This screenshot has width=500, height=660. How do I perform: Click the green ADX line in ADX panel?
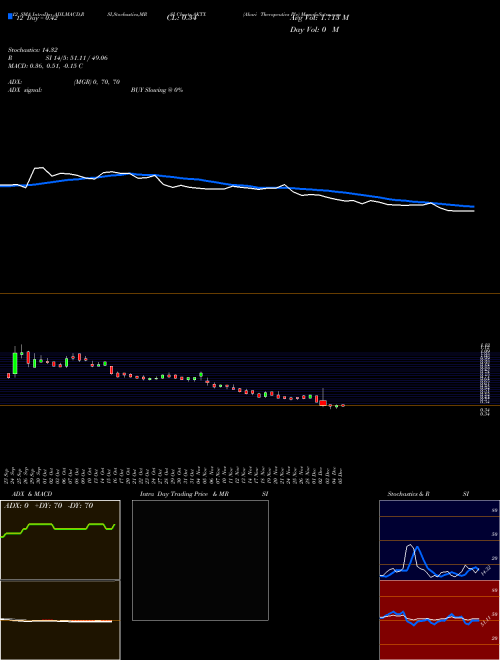[58, 529]
